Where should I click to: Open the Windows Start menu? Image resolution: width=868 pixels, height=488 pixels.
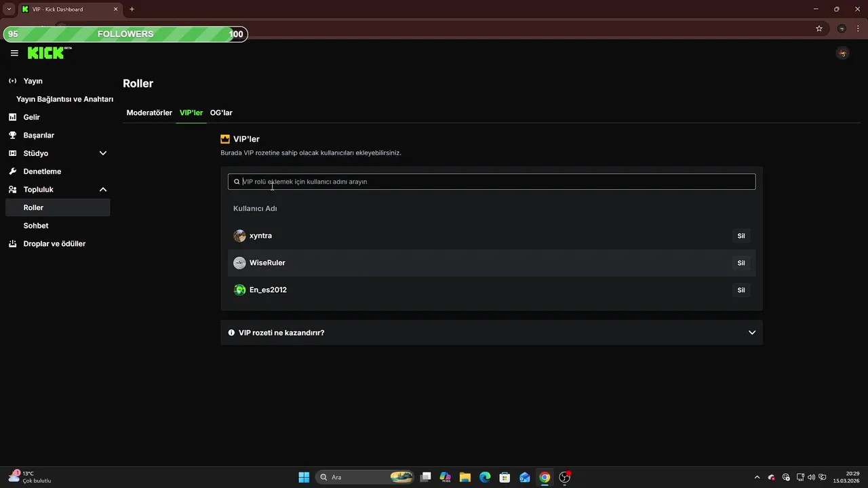click(x=304, y=477)
